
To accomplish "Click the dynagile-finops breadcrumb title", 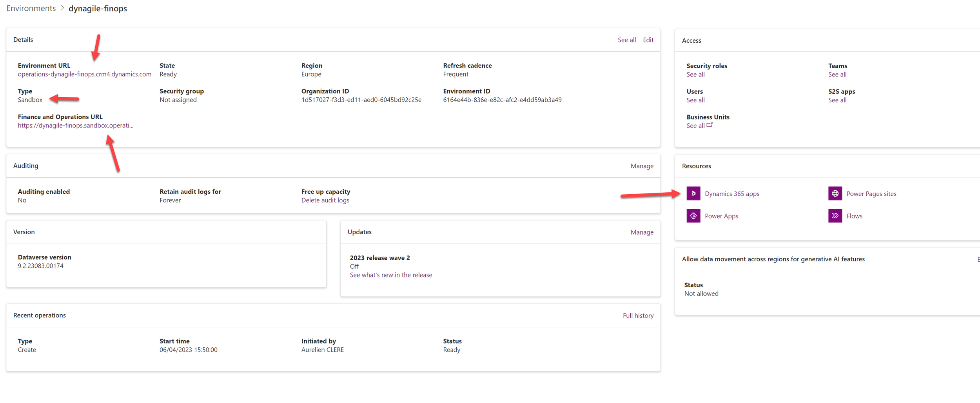I will [98, 8].
